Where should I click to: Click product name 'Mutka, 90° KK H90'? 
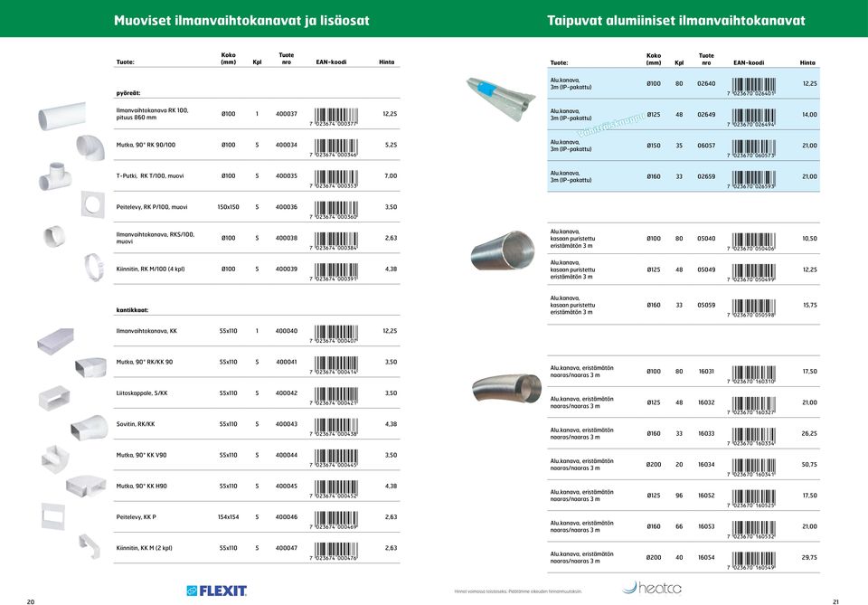click(142, 486)
